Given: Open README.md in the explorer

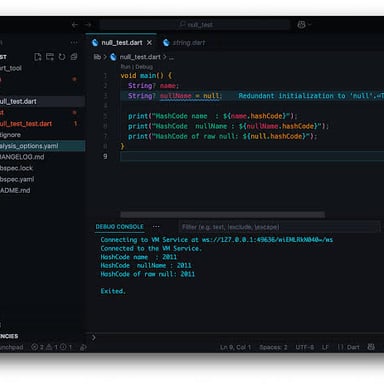Looking at the screenshot, I should (x=42, y=190).
